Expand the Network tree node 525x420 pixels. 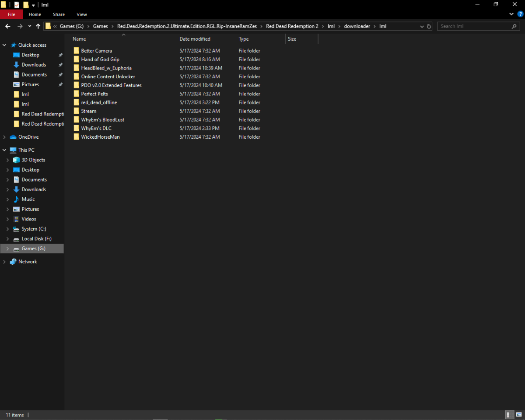[x=4, y=262]
